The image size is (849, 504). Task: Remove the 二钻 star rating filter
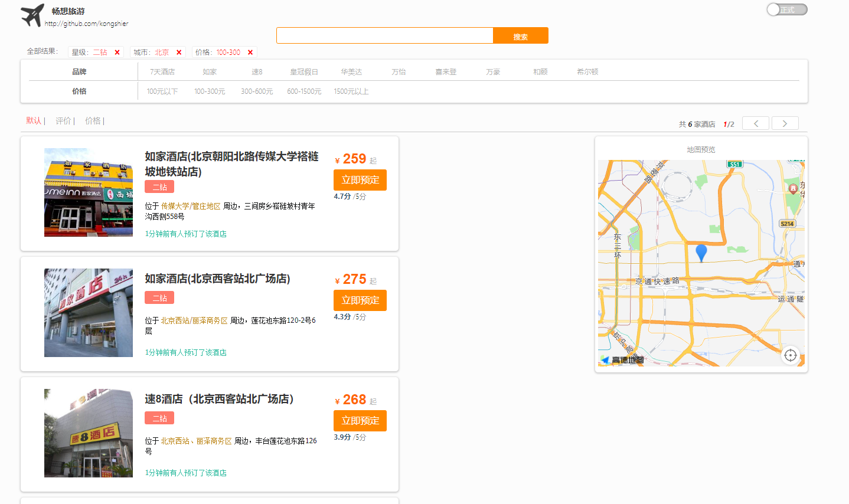click(x=116, y=52)
